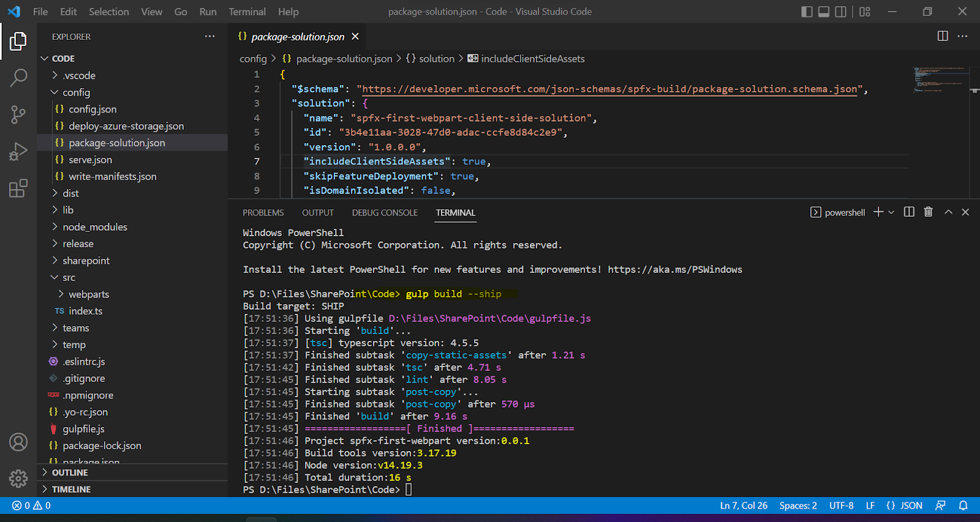Screen dimensions: 980x522
Task: Open notifications bell in status bar
Action: [x=963, y=505]
